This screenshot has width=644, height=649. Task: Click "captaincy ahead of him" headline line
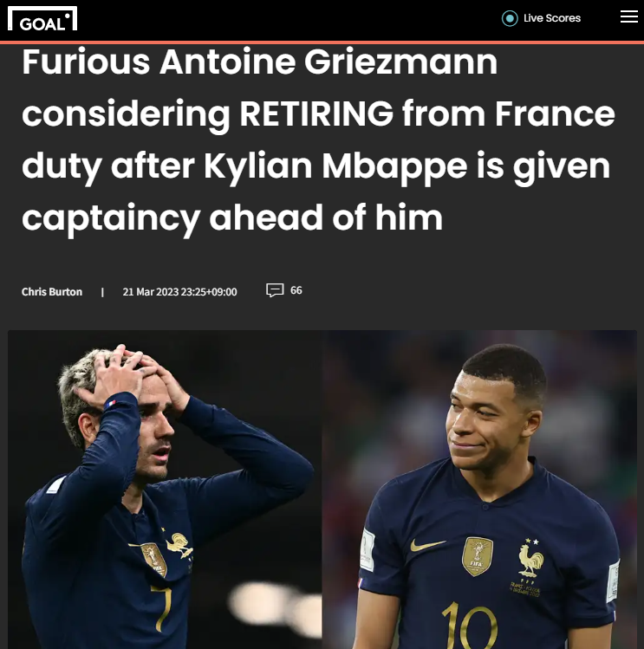(232, 218)
